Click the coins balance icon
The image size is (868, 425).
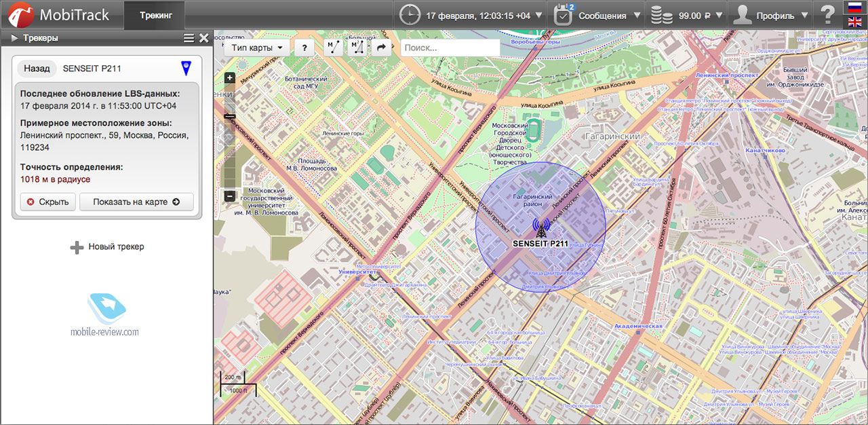pyautogui.click(x=661, y=15)
